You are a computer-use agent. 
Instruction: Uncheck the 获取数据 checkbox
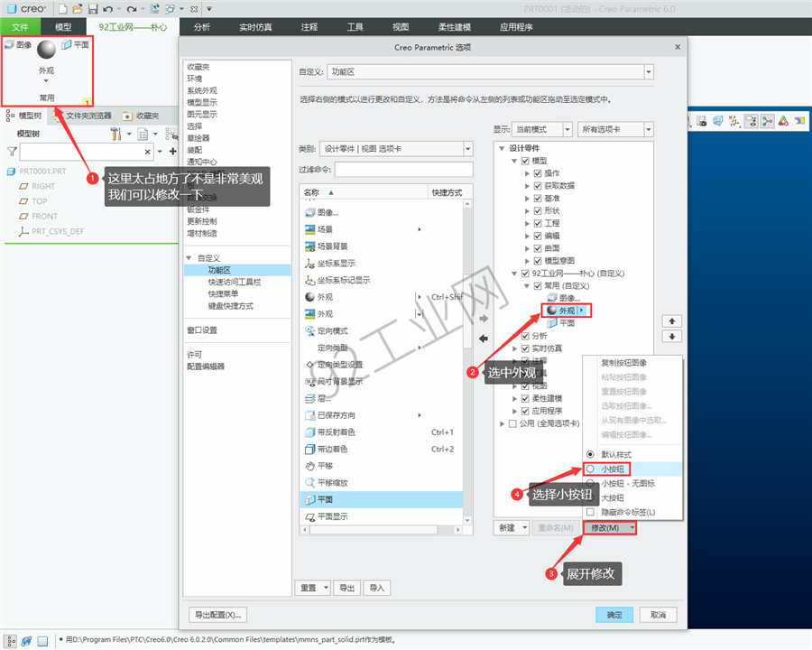(538, 186)
